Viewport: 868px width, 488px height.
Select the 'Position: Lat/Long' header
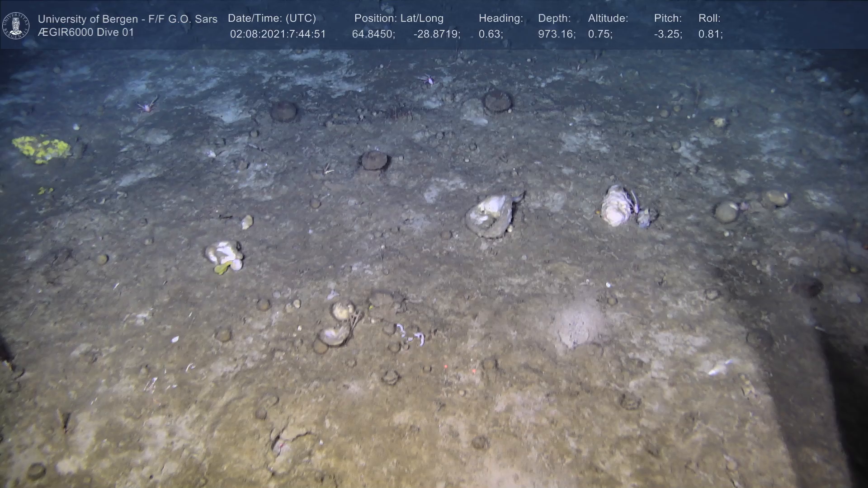pos(399,19)
